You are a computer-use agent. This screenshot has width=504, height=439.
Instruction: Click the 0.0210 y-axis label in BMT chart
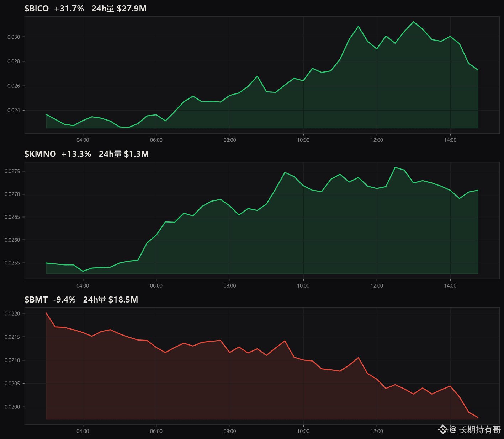pyautogui.click(x=12, y=360)
